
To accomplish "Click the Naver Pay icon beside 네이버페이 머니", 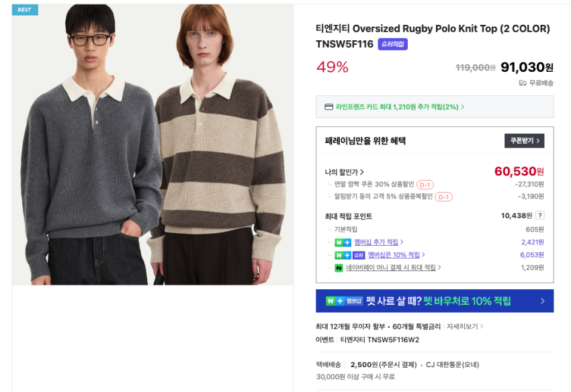I will click(339, 268).
